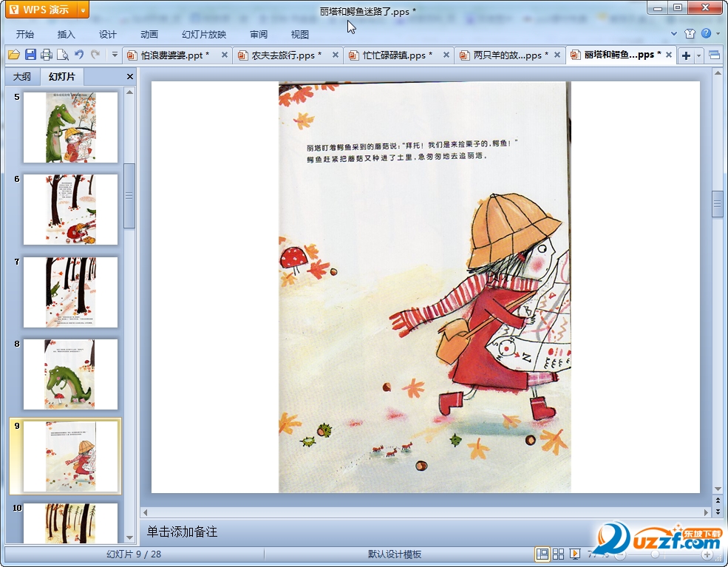Open the 开始 ribbon tab
This screenshot has width=728, height=567.
coord(24,34)
